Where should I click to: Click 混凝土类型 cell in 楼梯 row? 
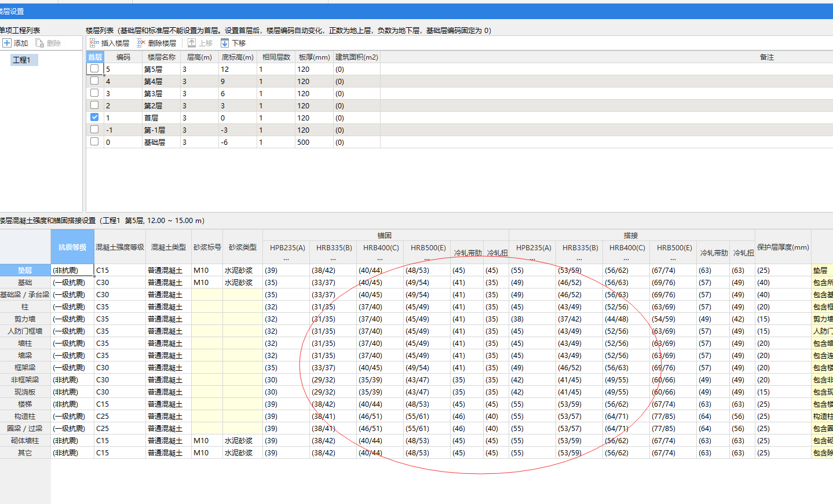[169, 404]
